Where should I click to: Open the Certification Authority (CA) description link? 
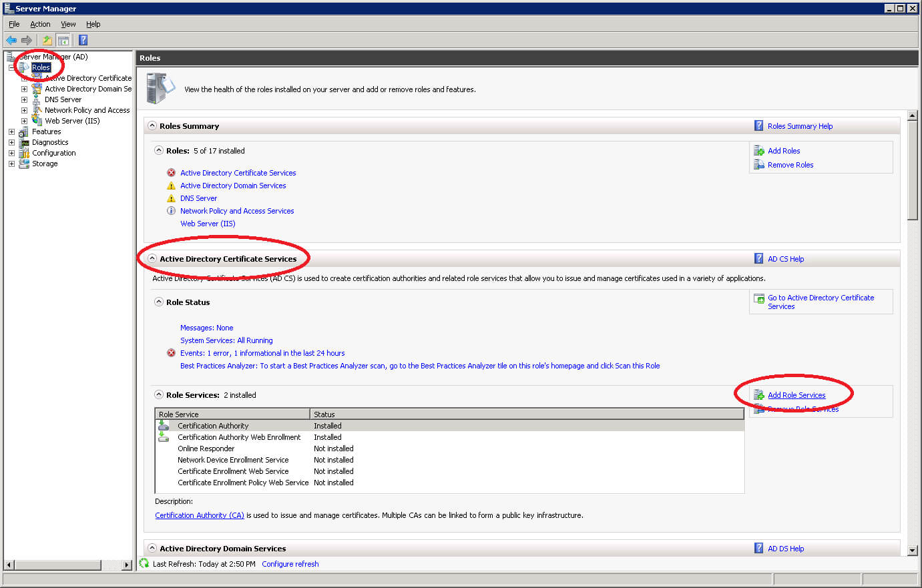(x=200, y=515)
